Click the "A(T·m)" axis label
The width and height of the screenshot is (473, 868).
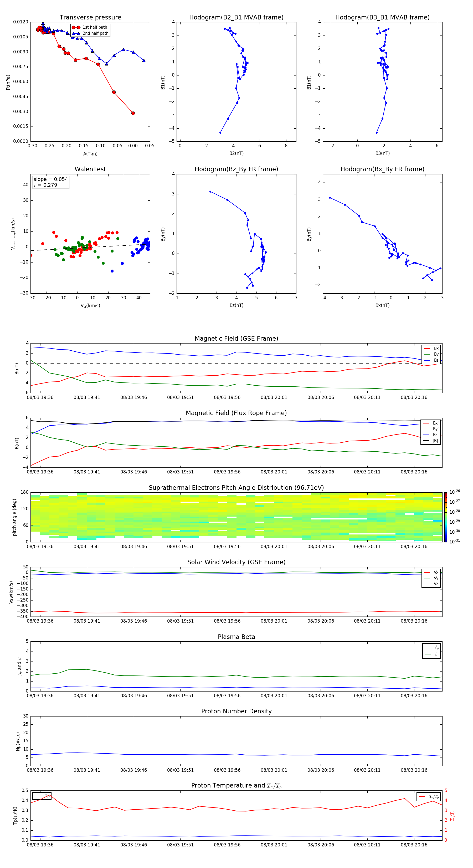(x=90, y=154)
